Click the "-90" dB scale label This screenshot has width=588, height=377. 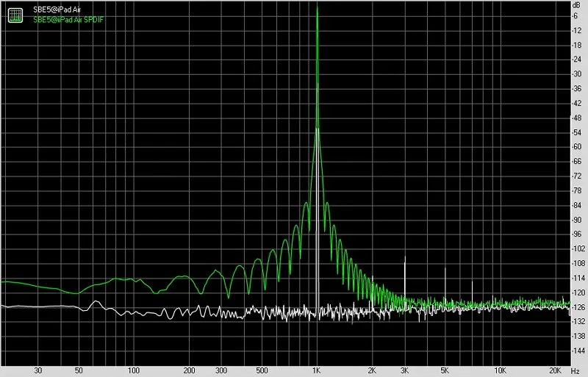point(577,220)
